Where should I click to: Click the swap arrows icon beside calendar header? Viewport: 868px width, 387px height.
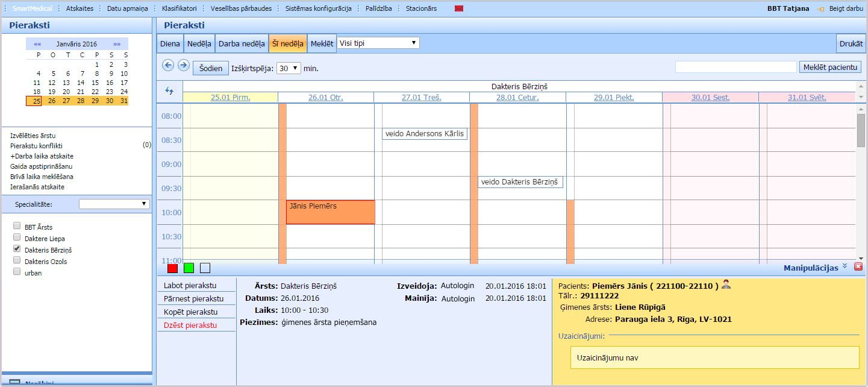coord(169,91)
